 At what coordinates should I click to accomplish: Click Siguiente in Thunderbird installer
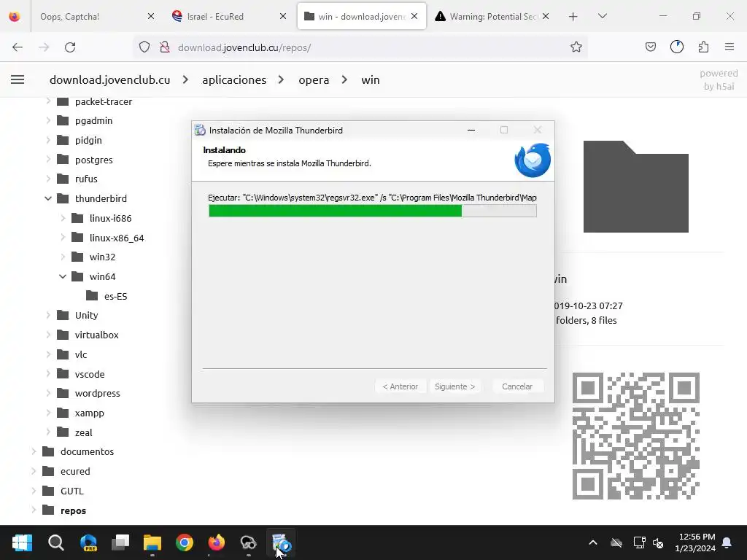(x=454, y=386)
